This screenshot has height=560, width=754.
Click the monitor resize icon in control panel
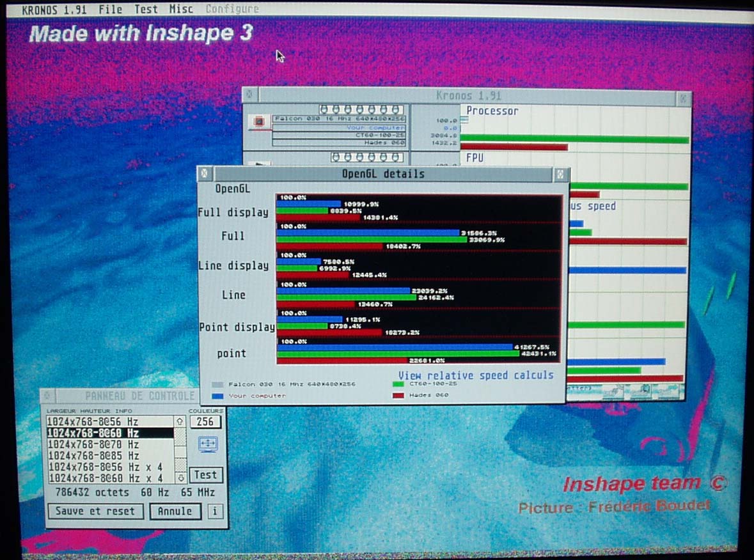(x=207, y=444)
